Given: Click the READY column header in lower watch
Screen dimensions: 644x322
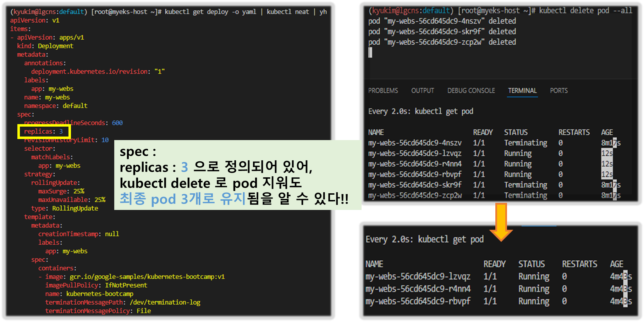Looking at the screenshot, I should pos(495,264).
